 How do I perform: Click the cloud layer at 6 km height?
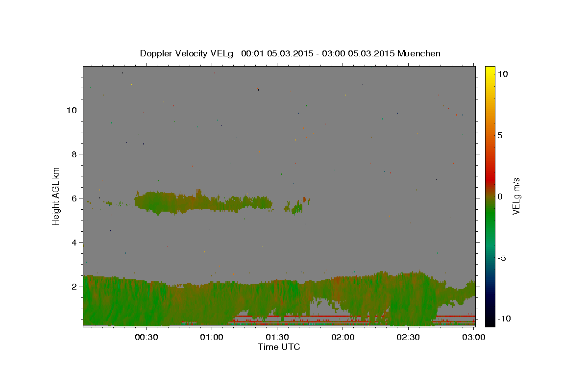tap(203, 202)
